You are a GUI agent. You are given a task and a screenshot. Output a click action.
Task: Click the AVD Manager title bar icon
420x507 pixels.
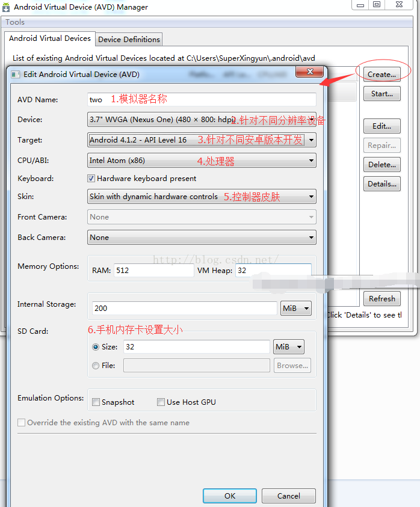[x=6, y=7]
